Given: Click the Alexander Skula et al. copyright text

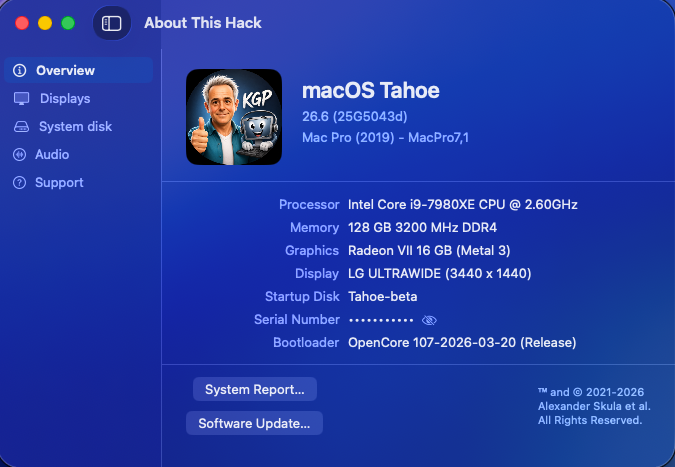Looking at the screenshot, I should (594, 406).
